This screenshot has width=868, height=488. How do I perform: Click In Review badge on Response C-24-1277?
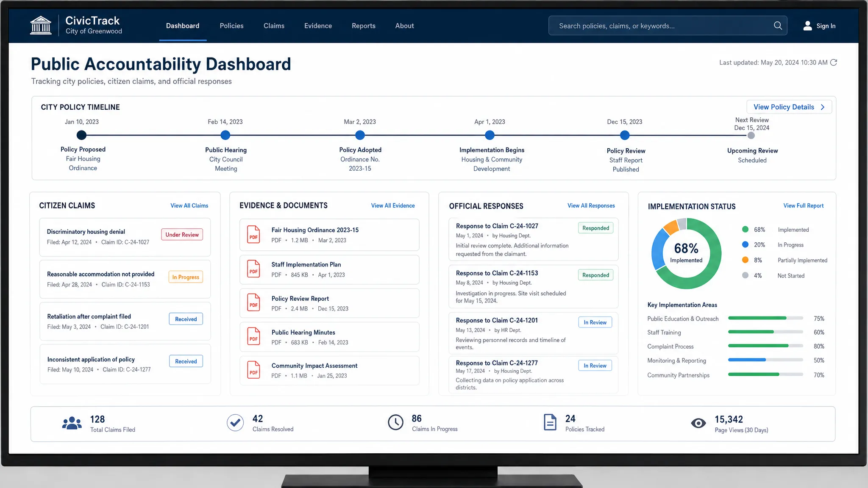[x=595, y=366]
